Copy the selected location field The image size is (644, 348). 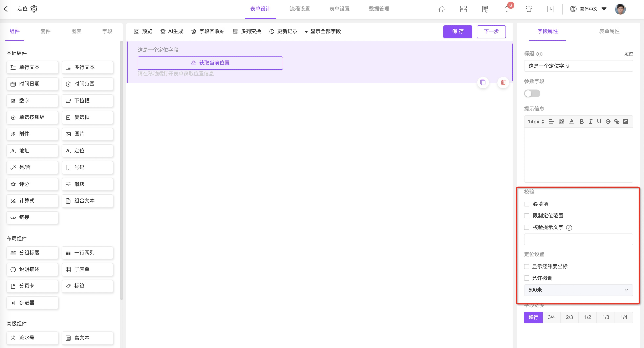click(x=483, y=82)
